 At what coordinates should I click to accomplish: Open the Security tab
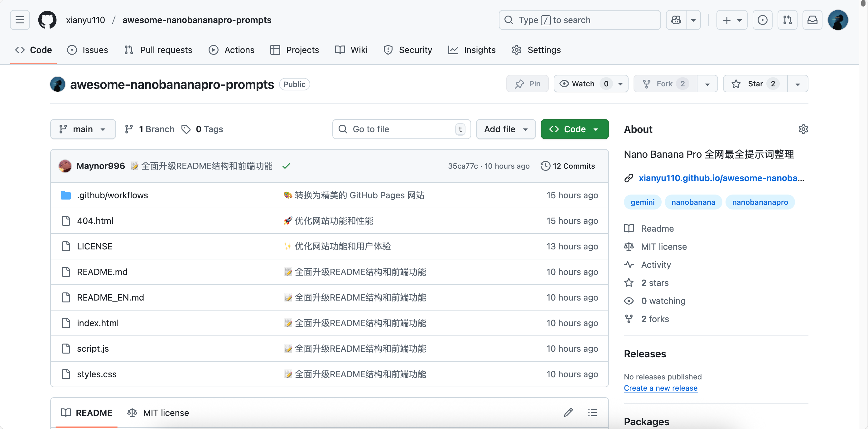pos(408,50)
